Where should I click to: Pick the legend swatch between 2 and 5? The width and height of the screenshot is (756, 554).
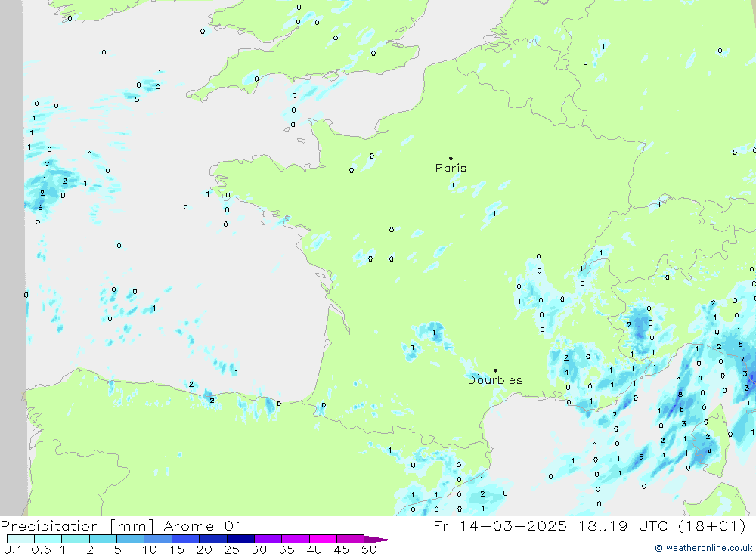click(103, 539)
